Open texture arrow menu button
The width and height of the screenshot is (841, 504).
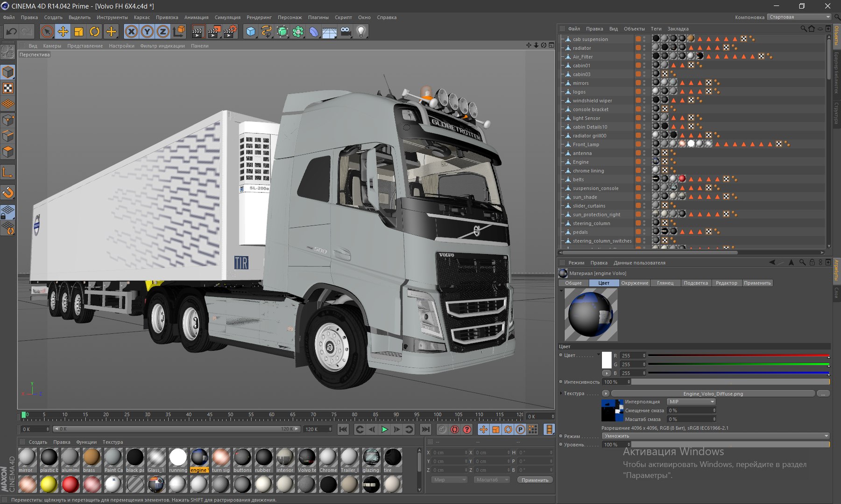pos(606,393)
